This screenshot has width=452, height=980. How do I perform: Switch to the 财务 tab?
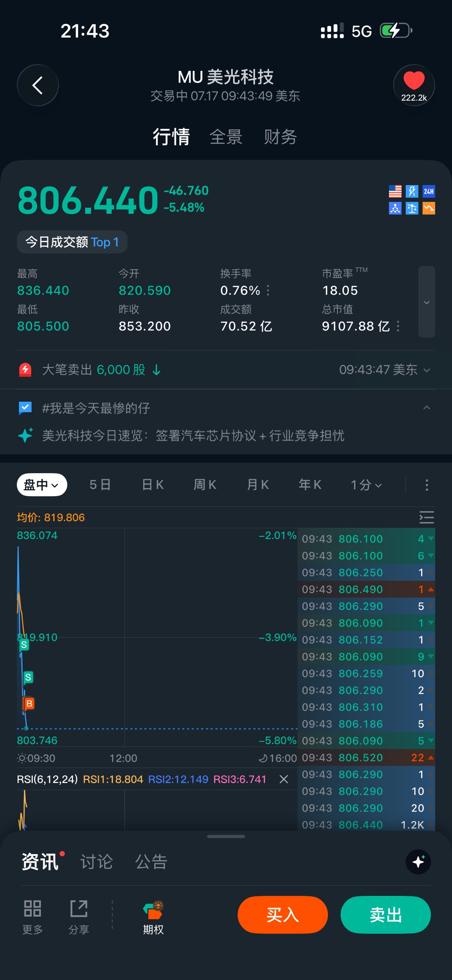click(280, 137)
